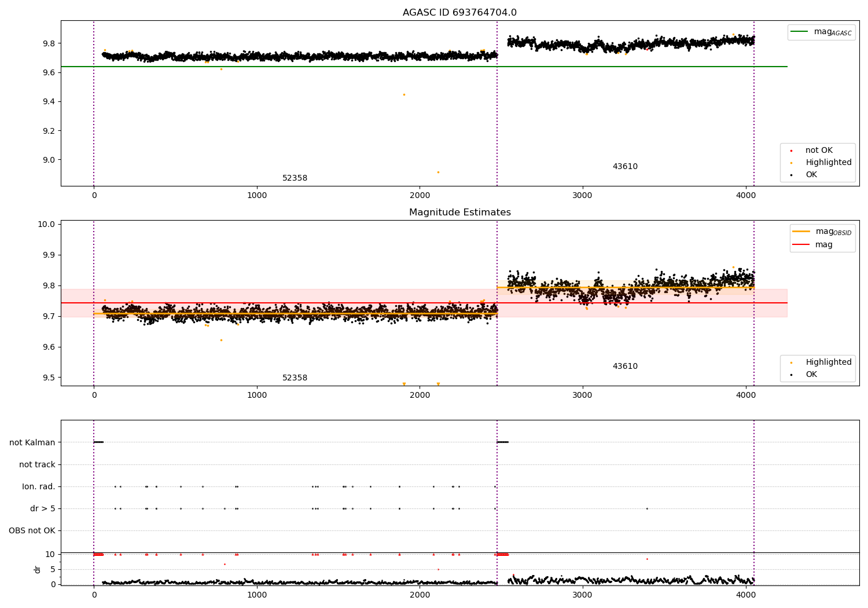
Task: Click 'Highlighted' legend entry in top plot
Action: 821,163
